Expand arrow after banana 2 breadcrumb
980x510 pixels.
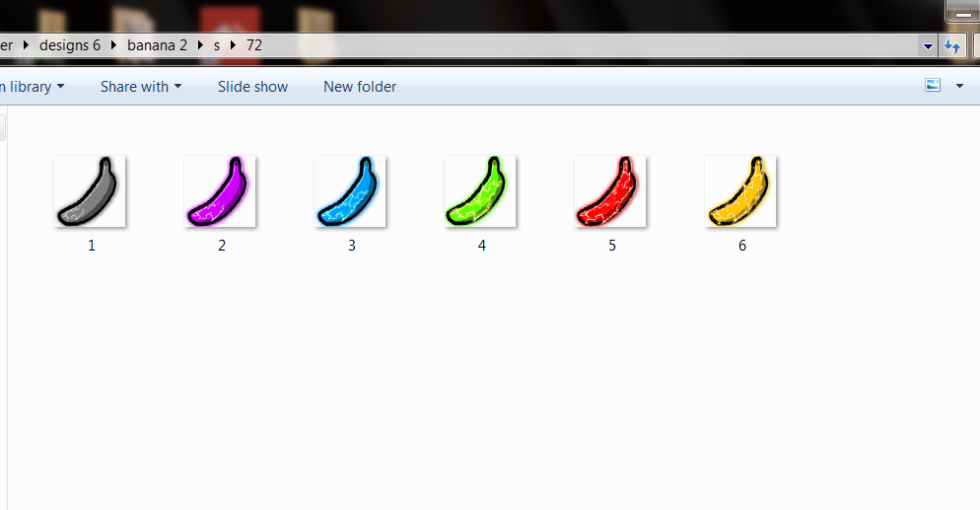(x=200, y=45)
